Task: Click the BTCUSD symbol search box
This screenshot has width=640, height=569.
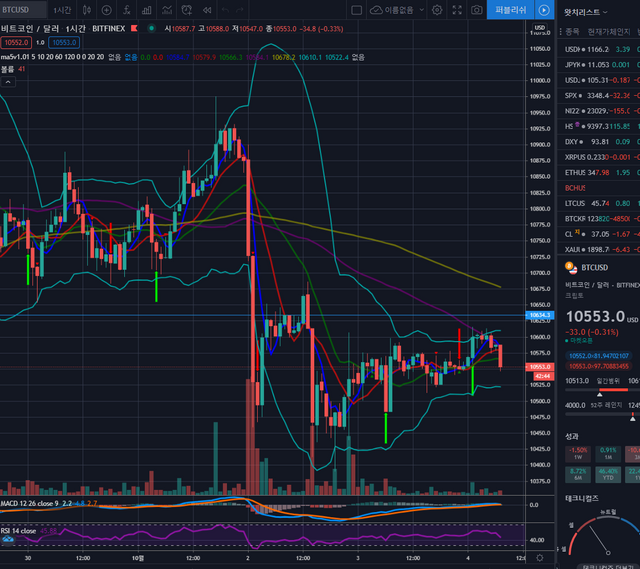Action: tap(23, 10)
